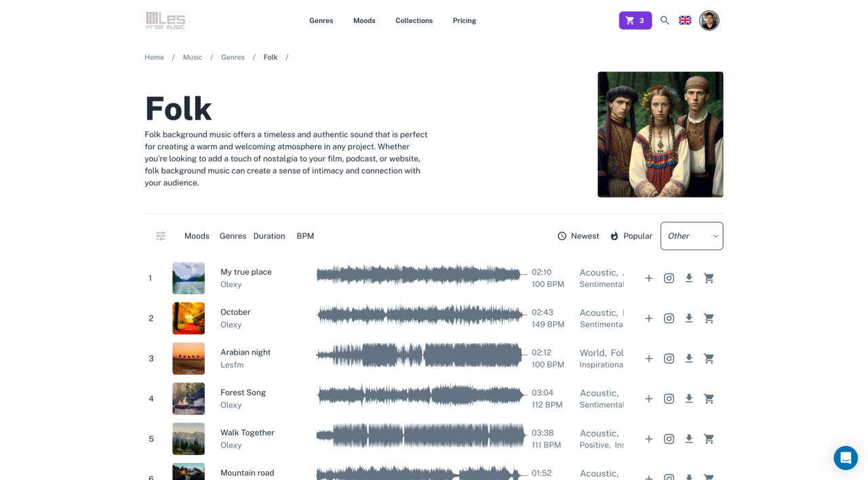Expand the BPM filter
Image resolution: width=868 pixels, height=480 pixels.
(304, 236)
